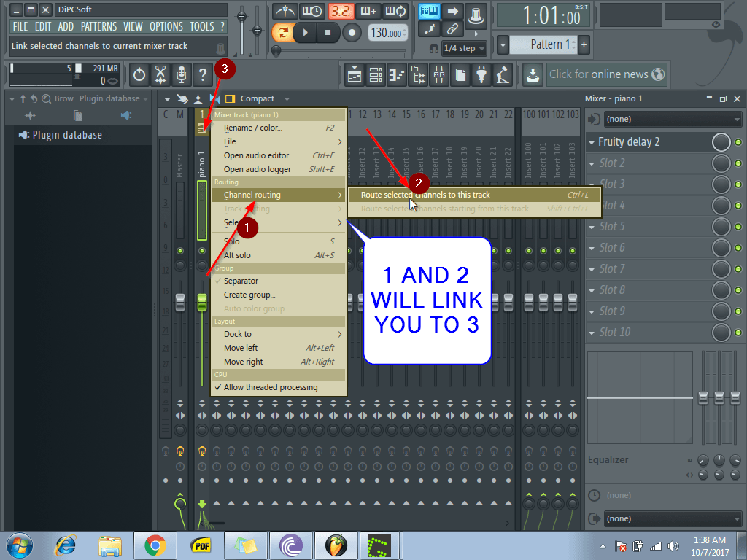Click the browser speaker plugin icon
Viewport: 747px width, 560px height.
pos(125,115)
